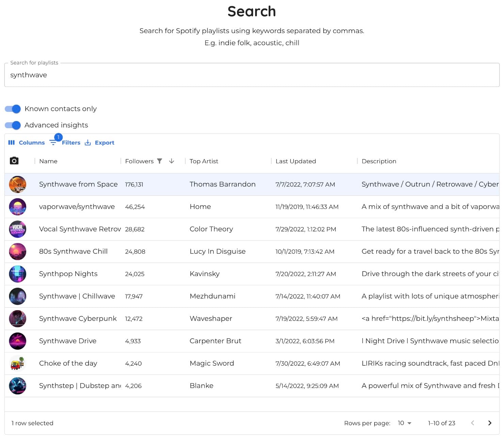Click the previous page arrow
504x439 pixels.
472,423
